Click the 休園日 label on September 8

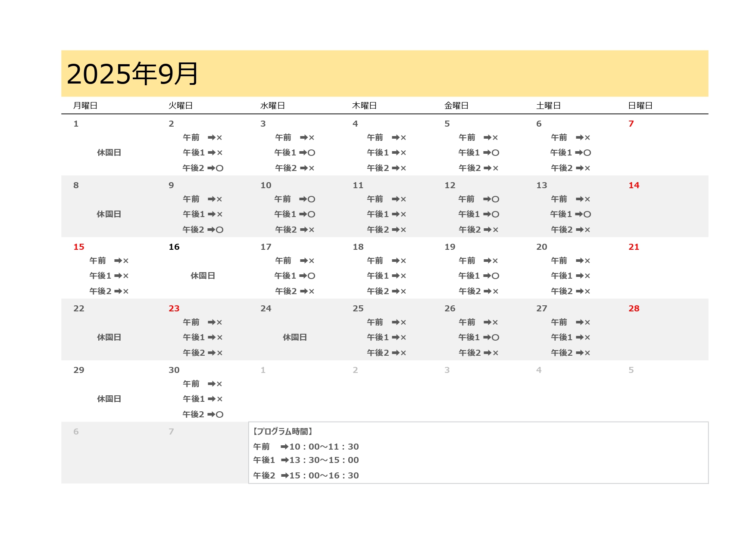click(x=109, y=214)
